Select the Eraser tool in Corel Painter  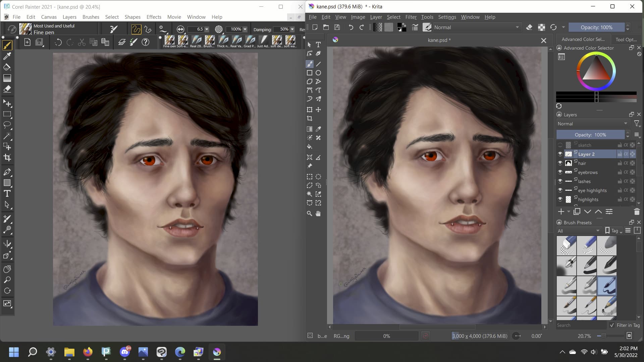tap(7, 89)
